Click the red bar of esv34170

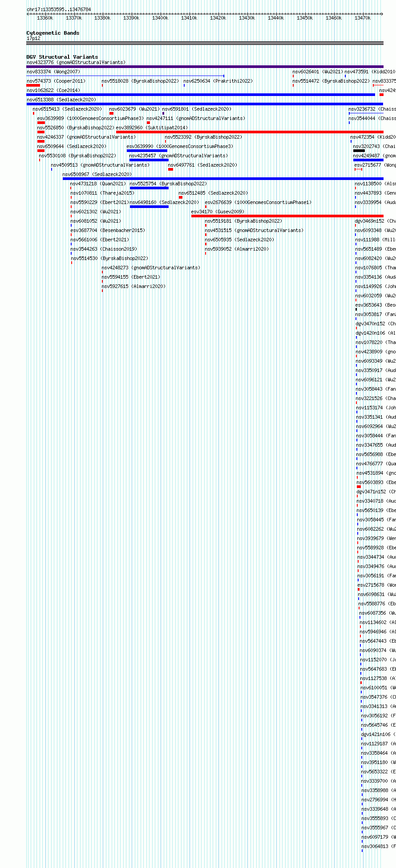287,216
